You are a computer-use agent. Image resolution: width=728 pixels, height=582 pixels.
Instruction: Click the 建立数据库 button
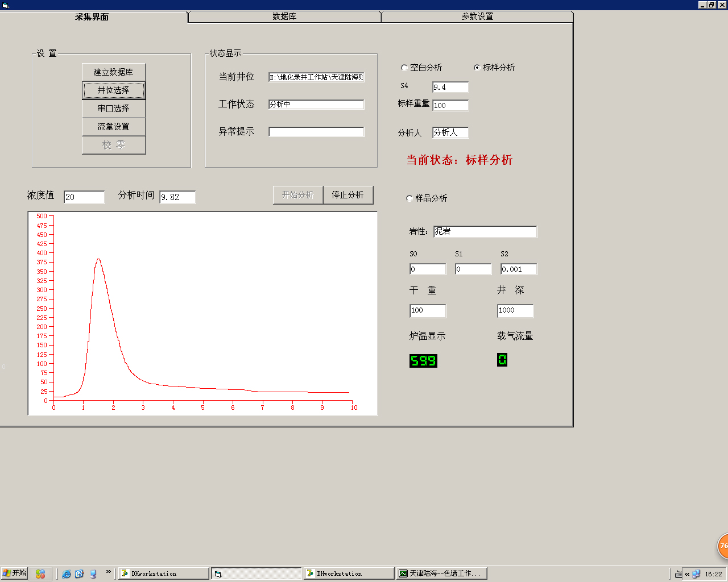tap(114, 72)
